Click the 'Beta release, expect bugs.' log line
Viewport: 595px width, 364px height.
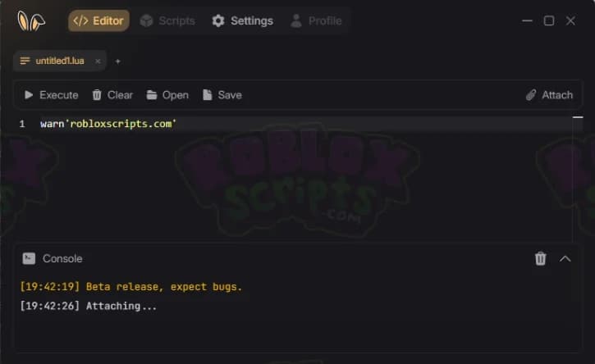click(131, 287)
